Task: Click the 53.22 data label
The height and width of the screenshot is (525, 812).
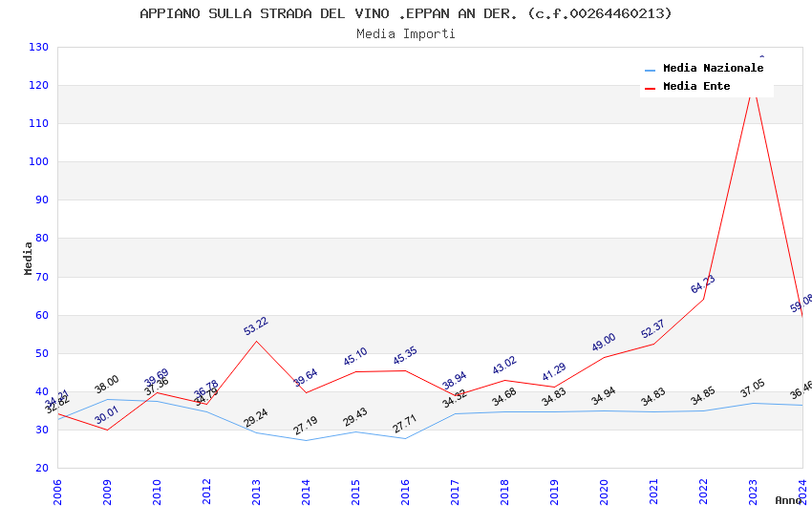Action: [x=256, y=325]
